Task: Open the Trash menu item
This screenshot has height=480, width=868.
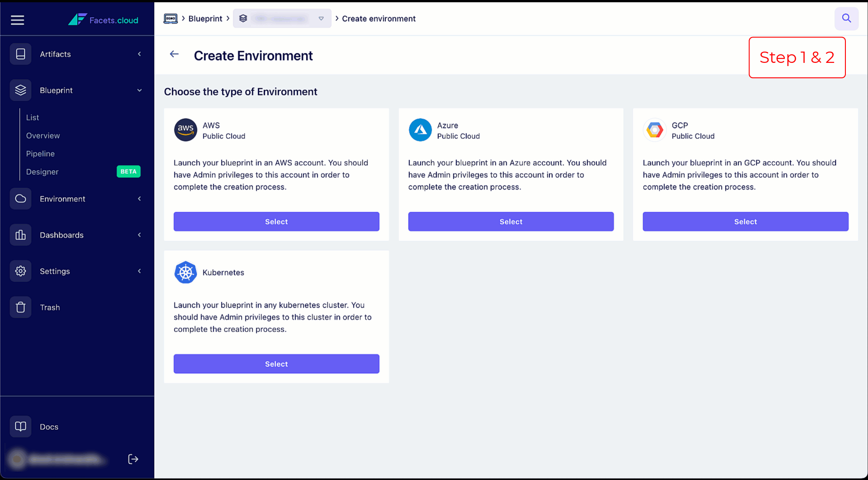Action: 50,307
